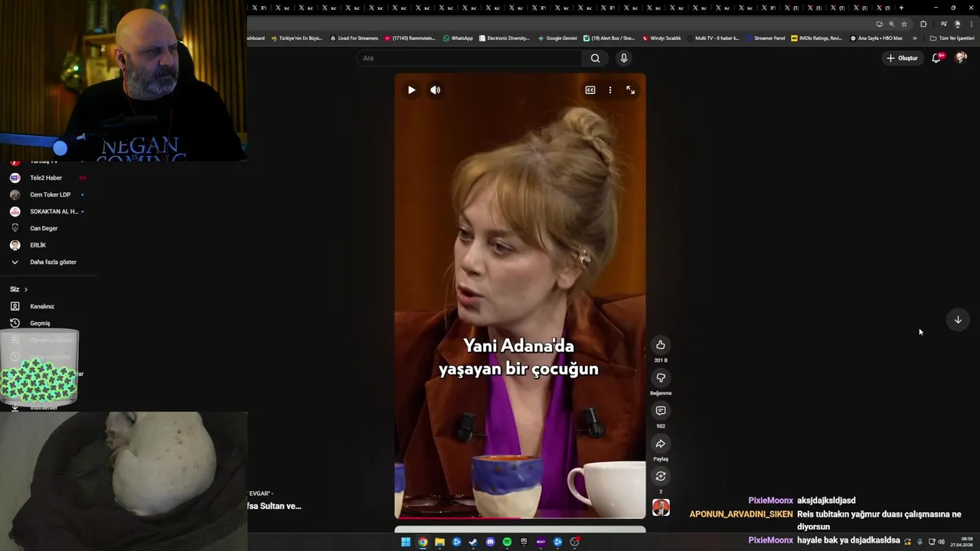Dislike the Short (Beğenme)
980x551 pixels.
661,378
